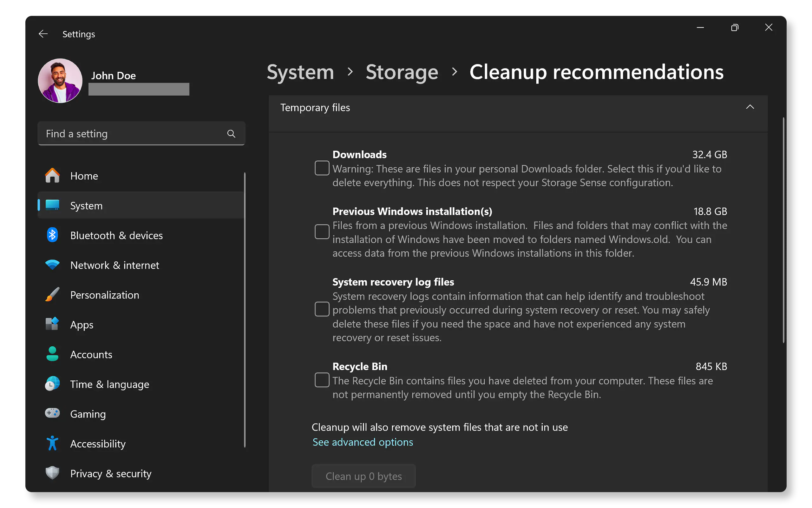Tick the Downloads checkbox
Viewport: 812px width, 508px height.
click(322, 168)
